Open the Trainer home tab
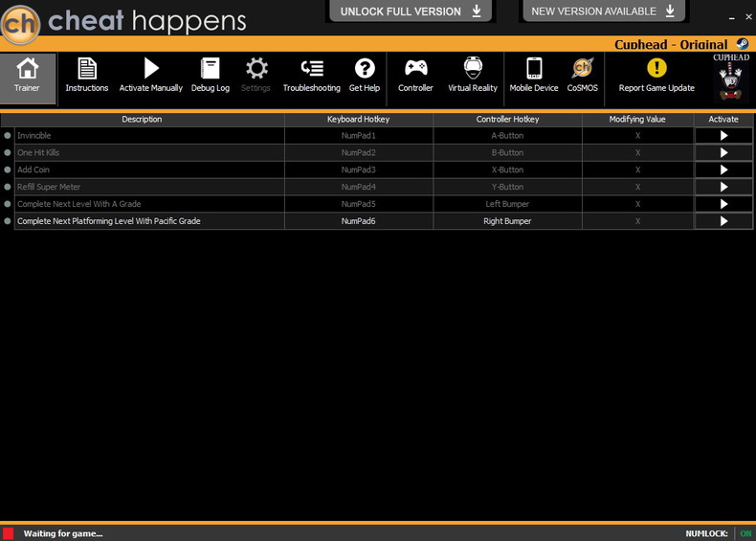756x541 pixels. coord(27,79)
